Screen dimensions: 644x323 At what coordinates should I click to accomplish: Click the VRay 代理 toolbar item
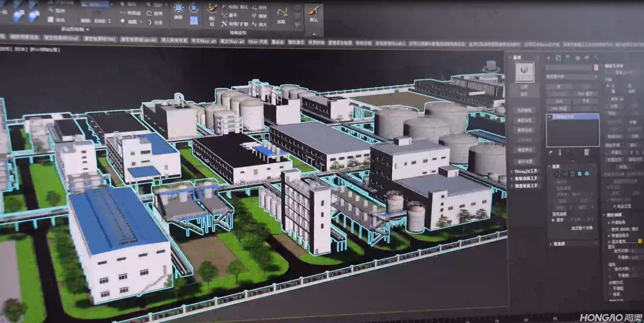click(257, 42)
